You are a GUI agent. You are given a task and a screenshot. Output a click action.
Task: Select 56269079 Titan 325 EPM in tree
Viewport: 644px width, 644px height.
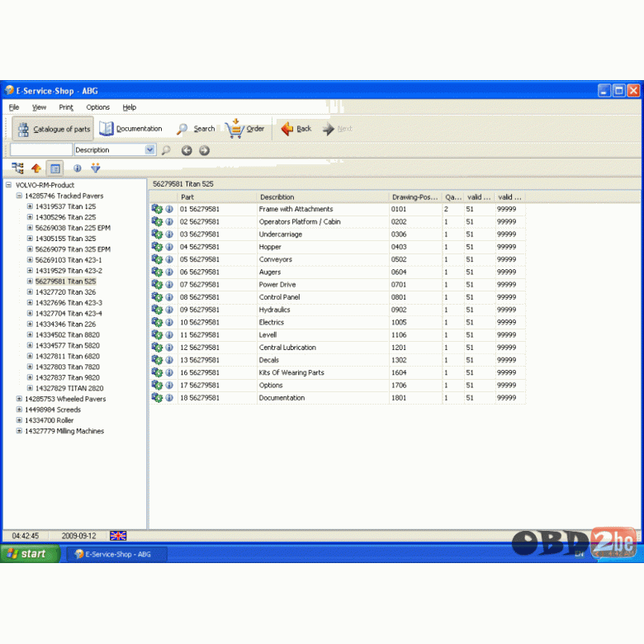(x=73, y=249)
